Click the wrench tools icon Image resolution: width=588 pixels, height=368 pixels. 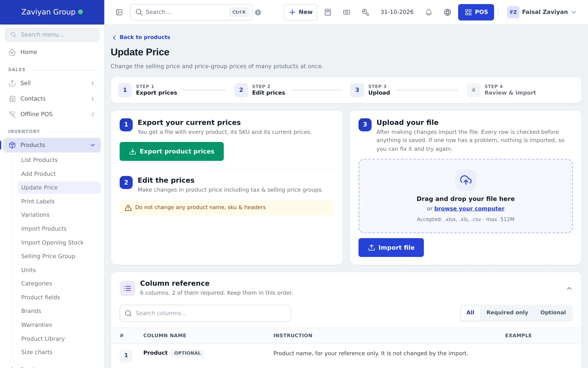[x=365, y=12]
